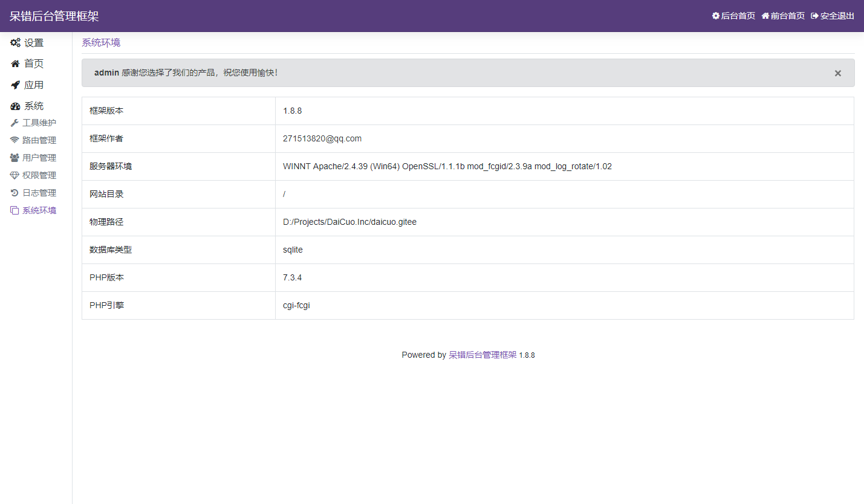The image size is (864, 504).
Task: Click the wifi icon for 路由管理
Action: tap(15, 140)
